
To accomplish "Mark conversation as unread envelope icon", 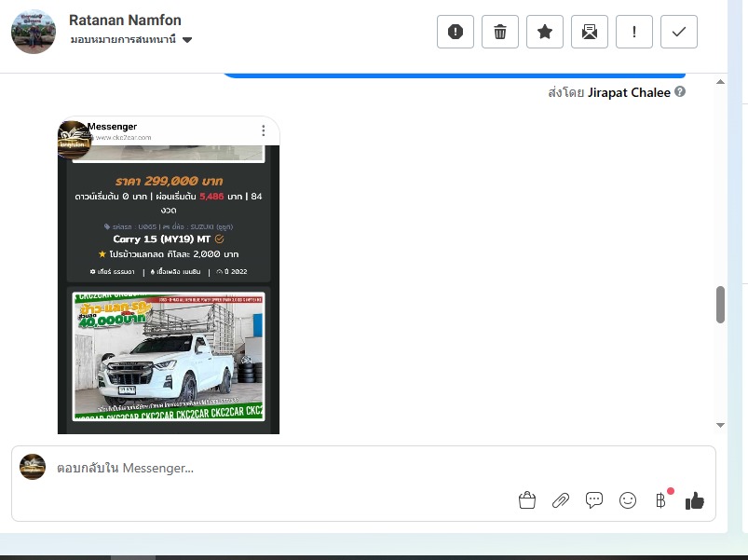I will coord(590,32).
